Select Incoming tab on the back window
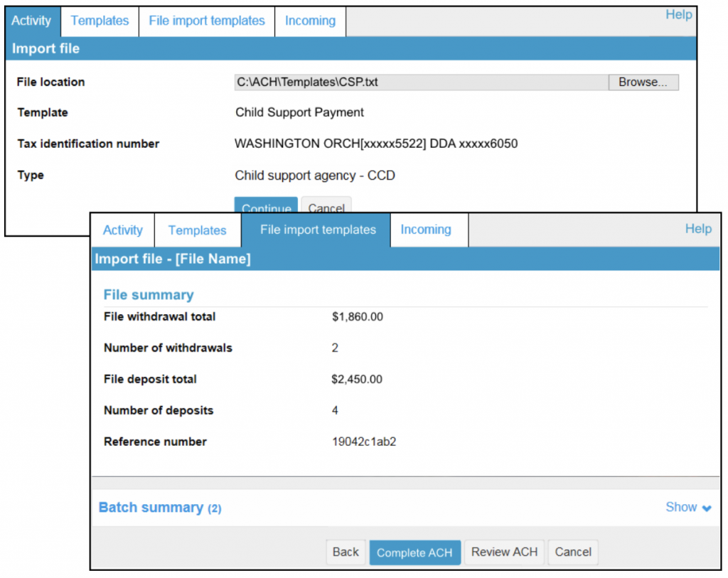 309,21
